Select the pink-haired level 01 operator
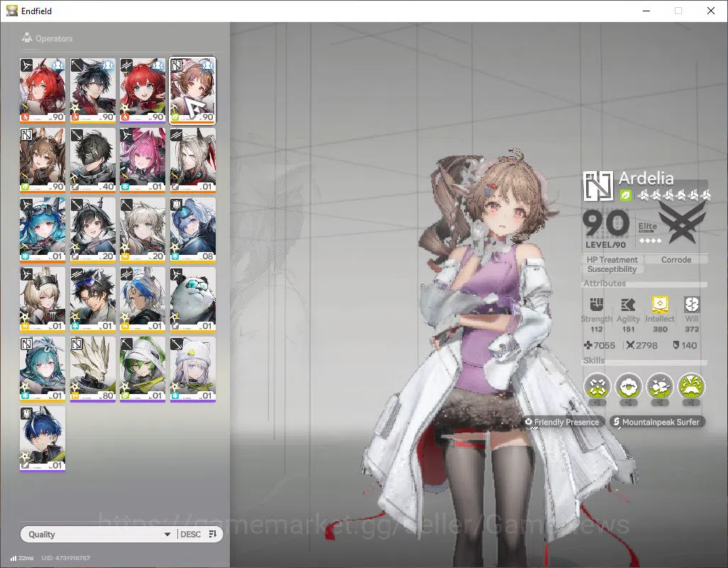728x568 pixels. (143, 160)
